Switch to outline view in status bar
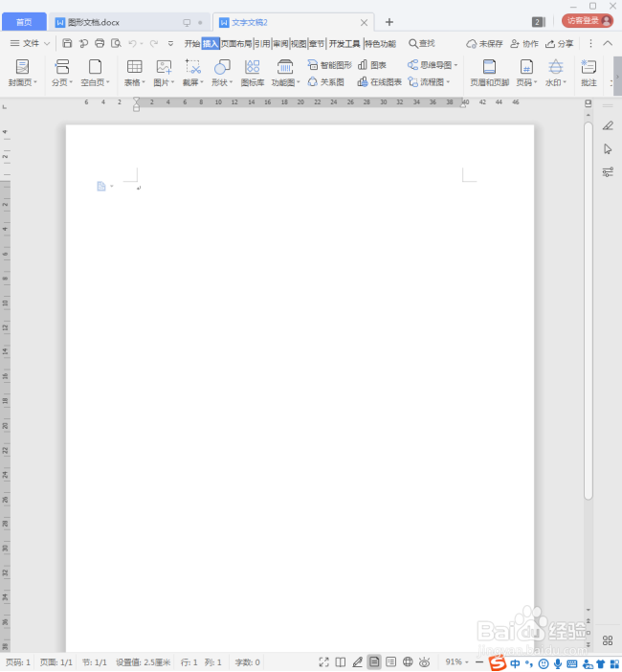Image resolution: width=622 pixels, height=672 pixels. click(390, 662)
